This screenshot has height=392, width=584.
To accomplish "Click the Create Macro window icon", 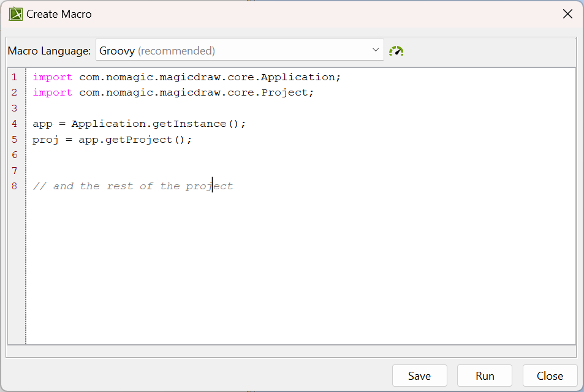I will click(15, 13).
